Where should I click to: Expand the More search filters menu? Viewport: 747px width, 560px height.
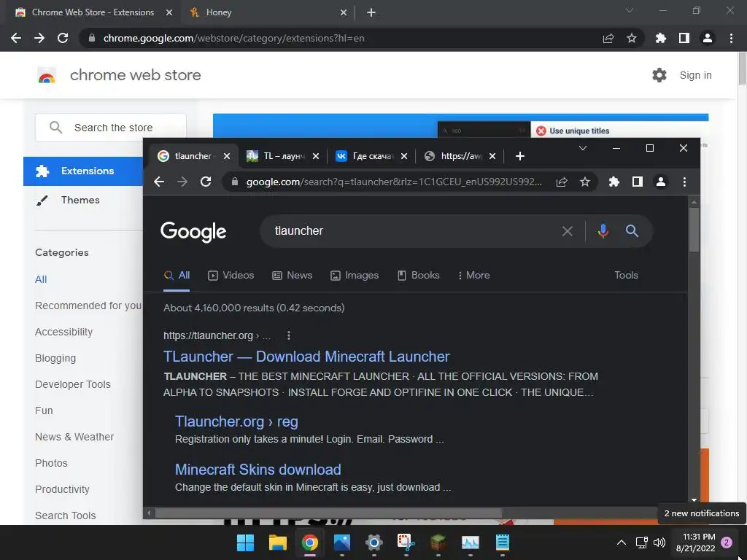pos(474,275)
